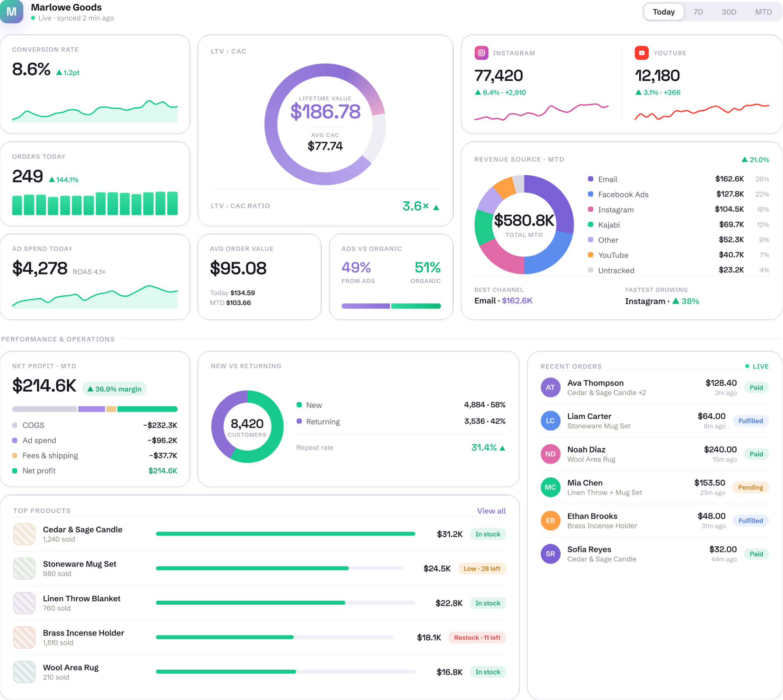Image resolution: width=783 pixels, height=700 pixels.
Task: Click the net profit breakdown bar
Action: coord(95,409)
